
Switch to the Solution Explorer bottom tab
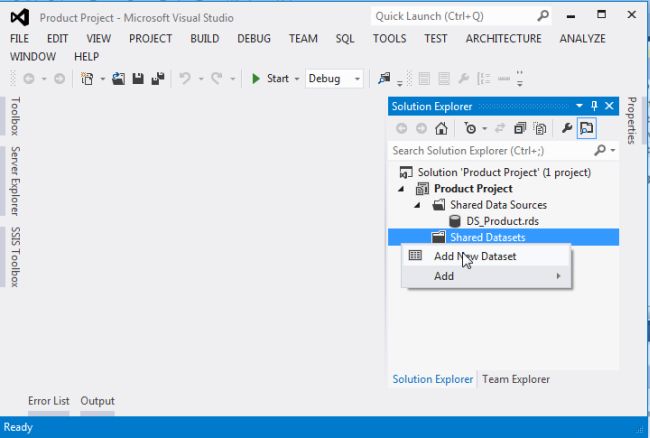tap(433, 379)
